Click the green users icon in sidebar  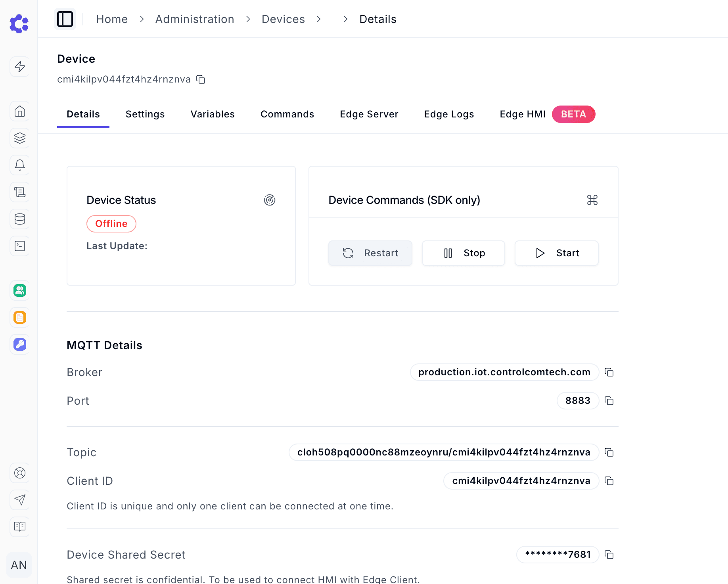click(x=19, y=290)
